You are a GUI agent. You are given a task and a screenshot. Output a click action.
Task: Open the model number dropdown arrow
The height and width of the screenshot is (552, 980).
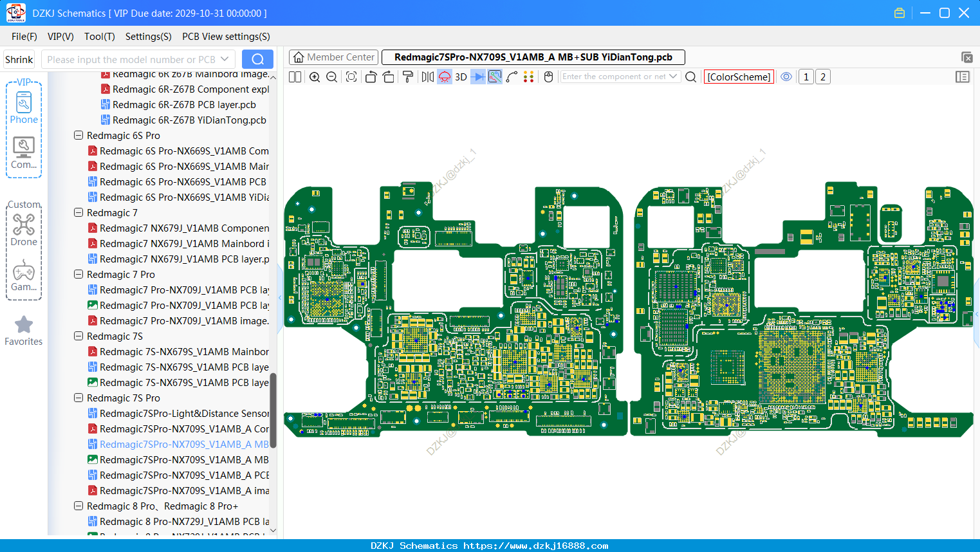[225, 59]
